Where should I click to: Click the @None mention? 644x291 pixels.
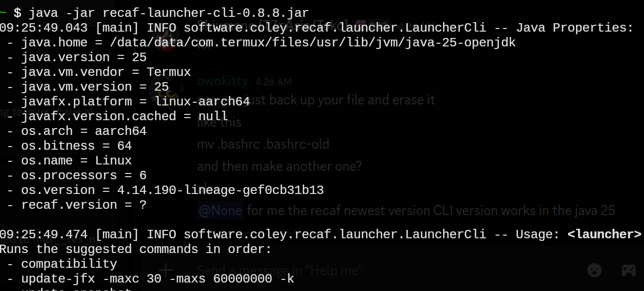(220, 210)
